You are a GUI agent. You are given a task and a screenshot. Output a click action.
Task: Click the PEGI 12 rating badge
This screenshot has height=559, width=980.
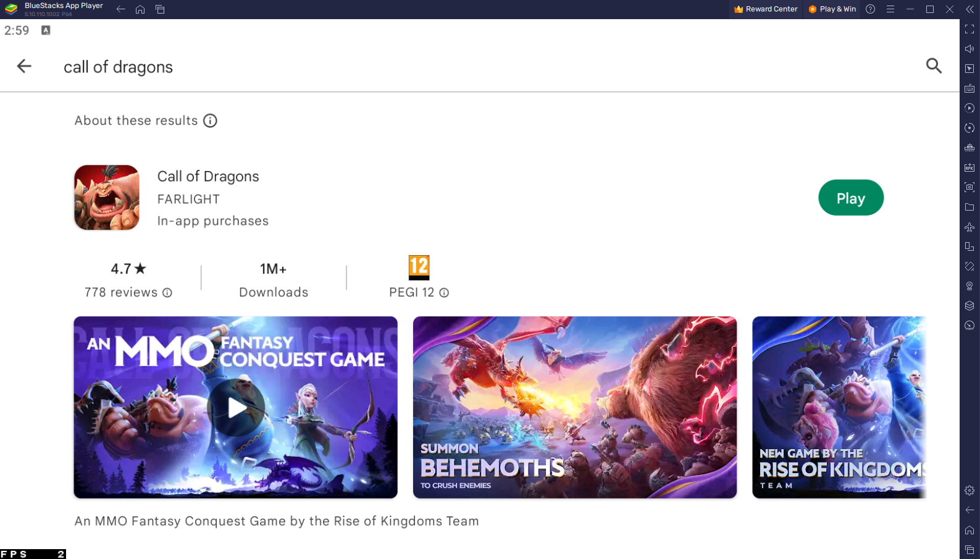[419, 267]
